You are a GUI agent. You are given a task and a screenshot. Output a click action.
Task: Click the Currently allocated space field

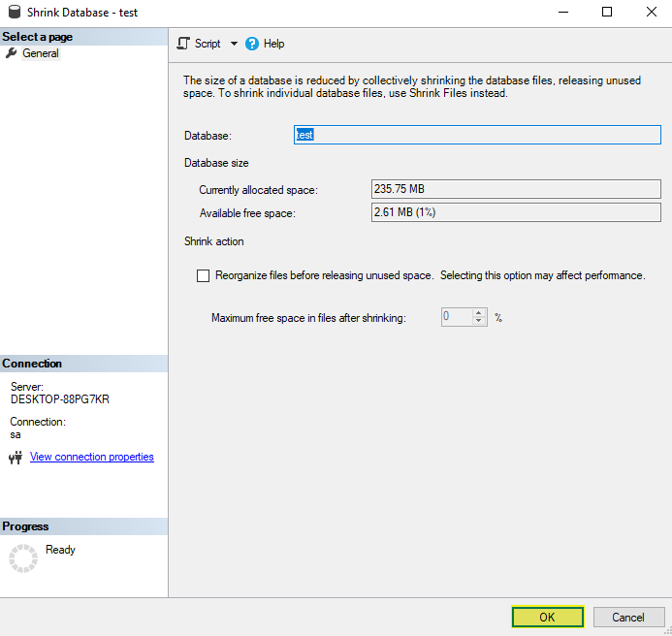(x=516, y=189)
